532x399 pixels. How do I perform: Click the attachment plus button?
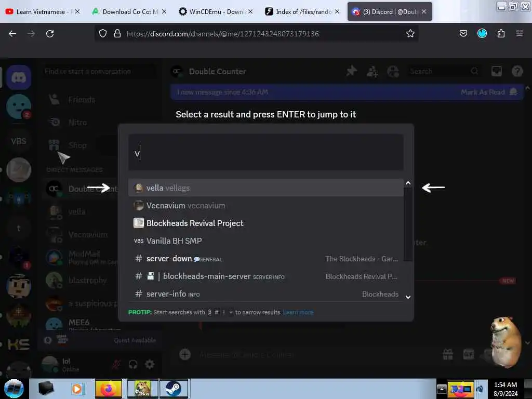point(185,354)
